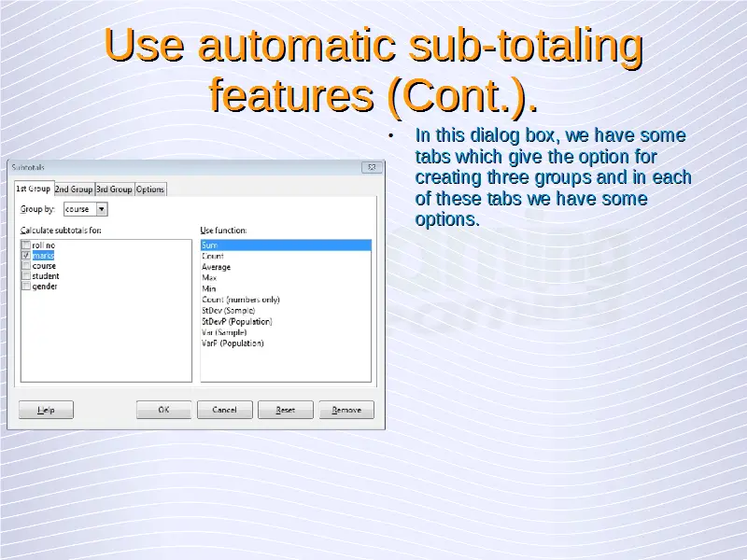Screen dimensions: 747x560
Task: Switch to the 2nd Group tab
Action: tap(74, 189)
